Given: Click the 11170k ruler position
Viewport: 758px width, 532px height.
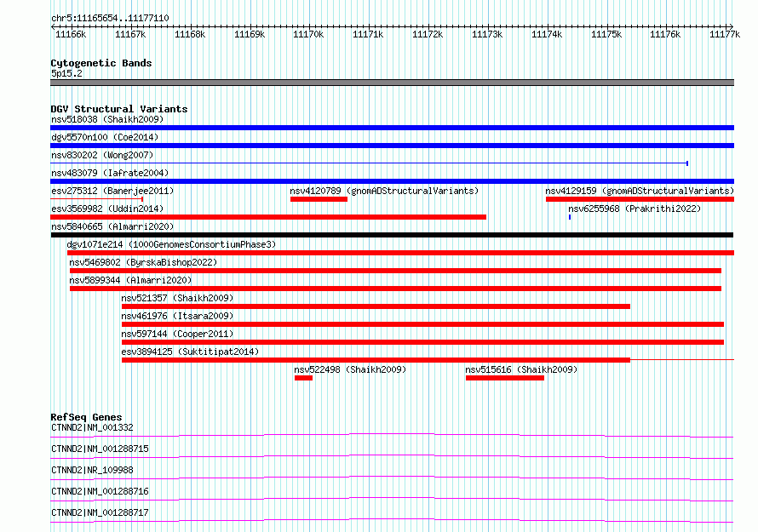Looking at the screenshot, I should [x=308, y=34].
